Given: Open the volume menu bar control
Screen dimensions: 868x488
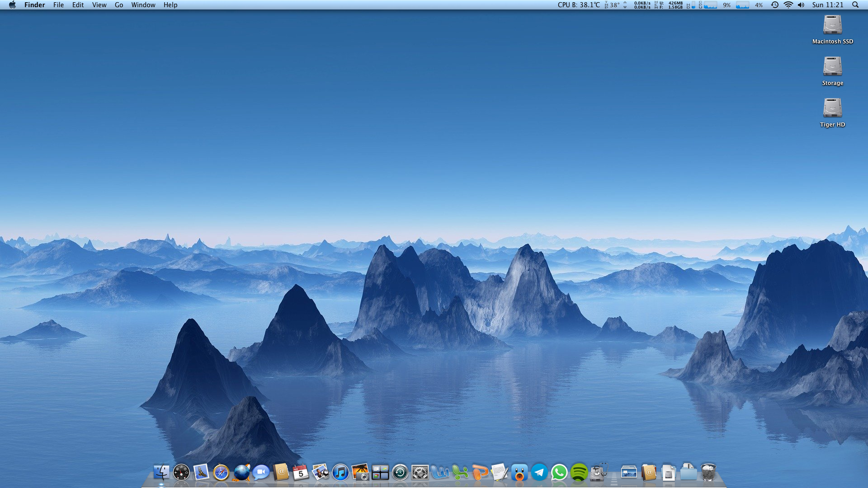Looking at the screenshot, I should 801,5.
